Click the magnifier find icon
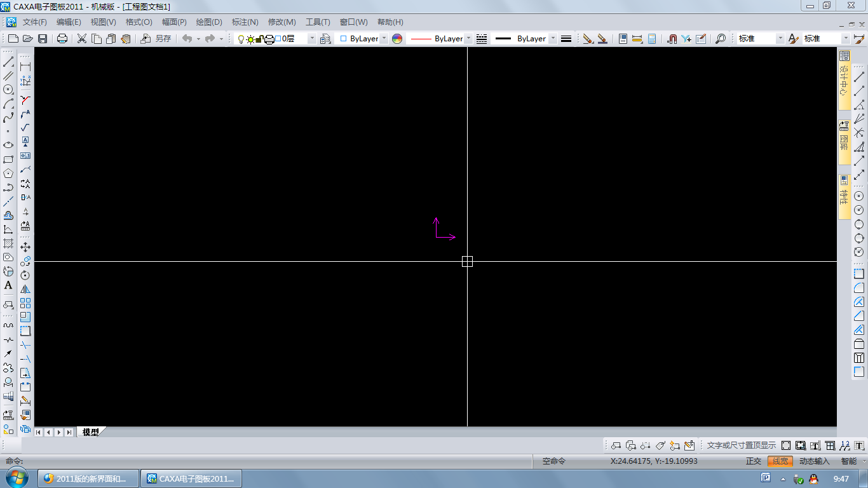868x488 pixels. [x=720, y=39]
